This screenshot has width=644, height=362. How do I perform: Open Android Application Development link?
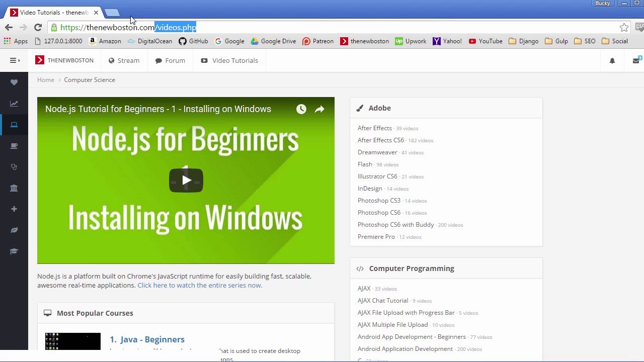click(x=405, y=349)
